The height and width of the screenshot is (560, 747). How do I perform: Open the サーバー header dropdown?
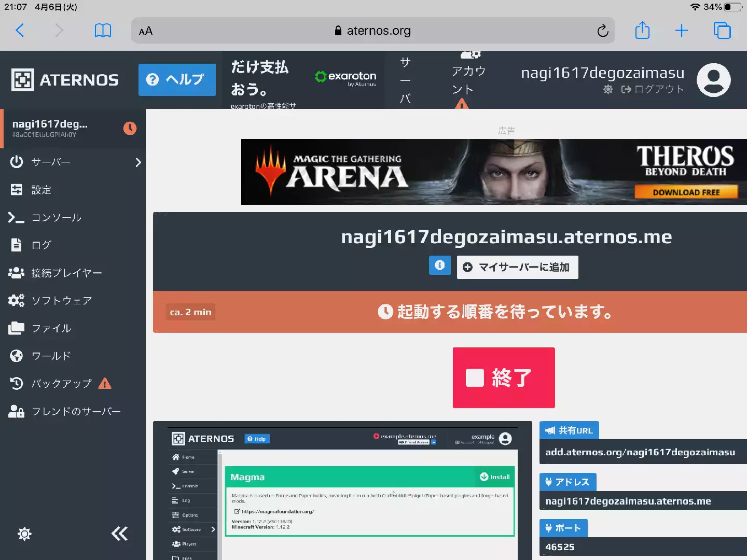click(x=406, y=80)
